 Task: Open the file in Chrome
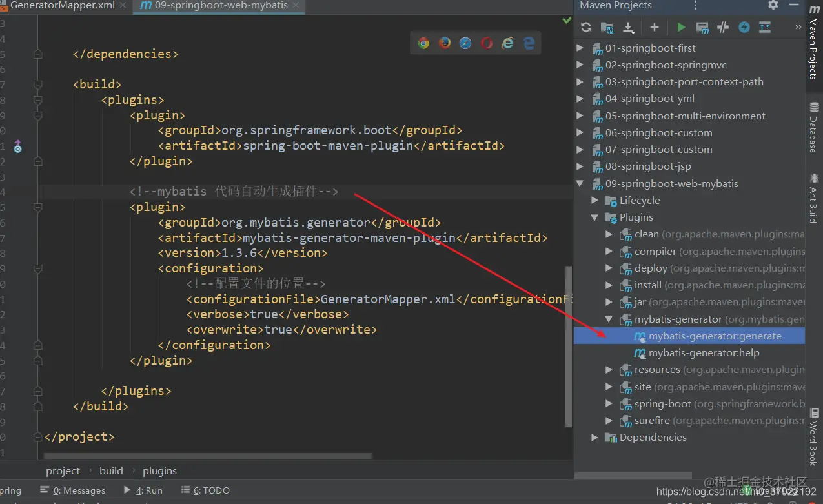pos(423,43)
